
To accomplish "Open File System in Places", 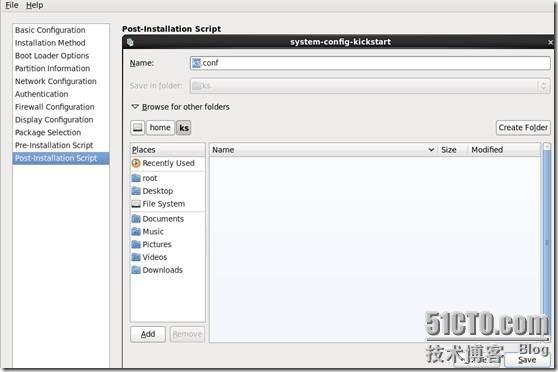I will click(x=168, y=204).
